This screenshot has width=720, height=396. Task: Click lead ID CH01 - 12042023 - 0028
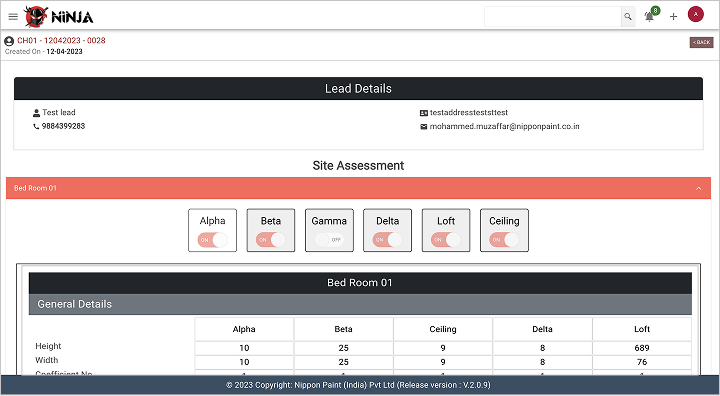61,40
